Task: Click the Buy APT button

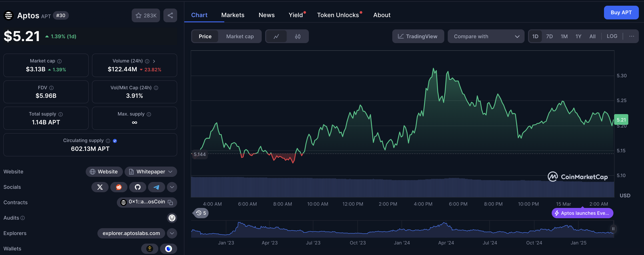Action: coord(621,13)
